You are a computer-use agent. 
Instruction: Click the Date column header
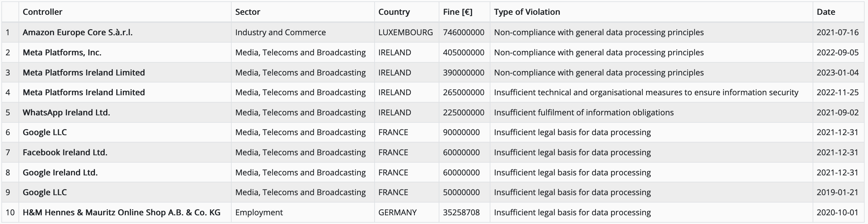tap(826, 12)
